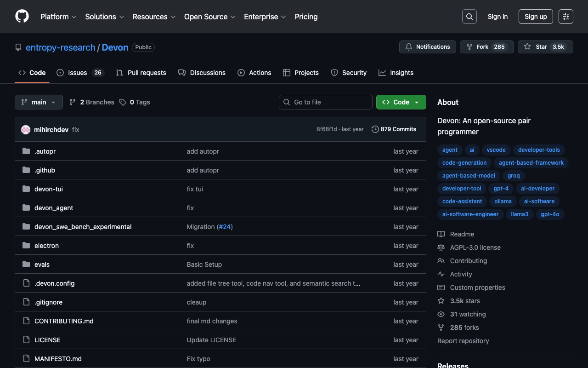The image size is (588, 368).
Task: Open the Pull requests tab
Action: [x=141, y=73]
